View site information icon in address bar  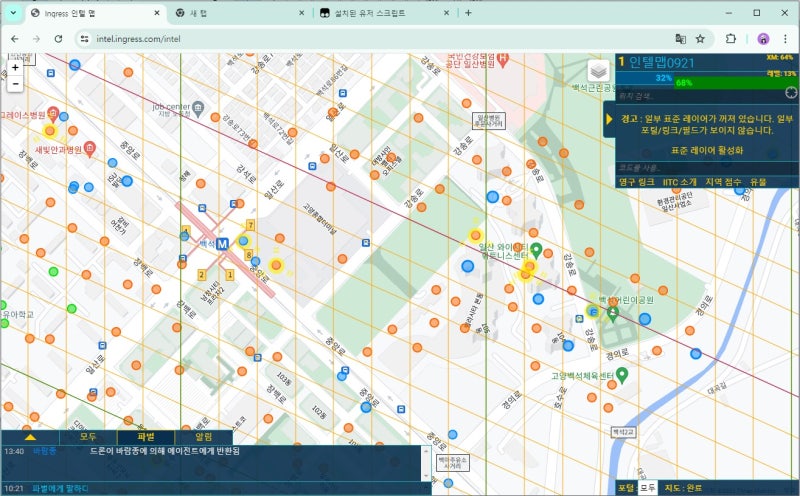click(85, 39)
